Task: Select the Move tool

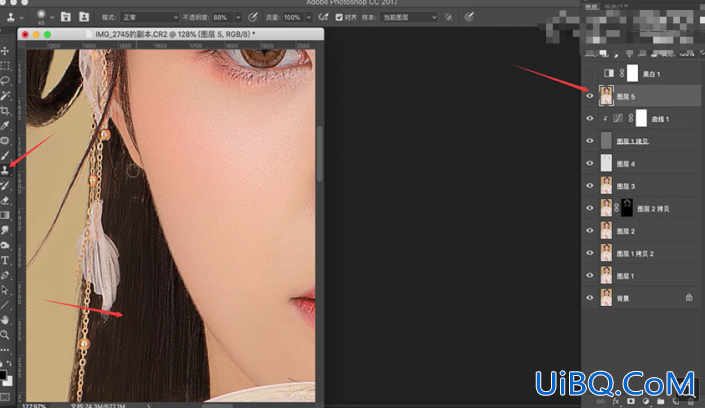Action: (x=5, y=51)
